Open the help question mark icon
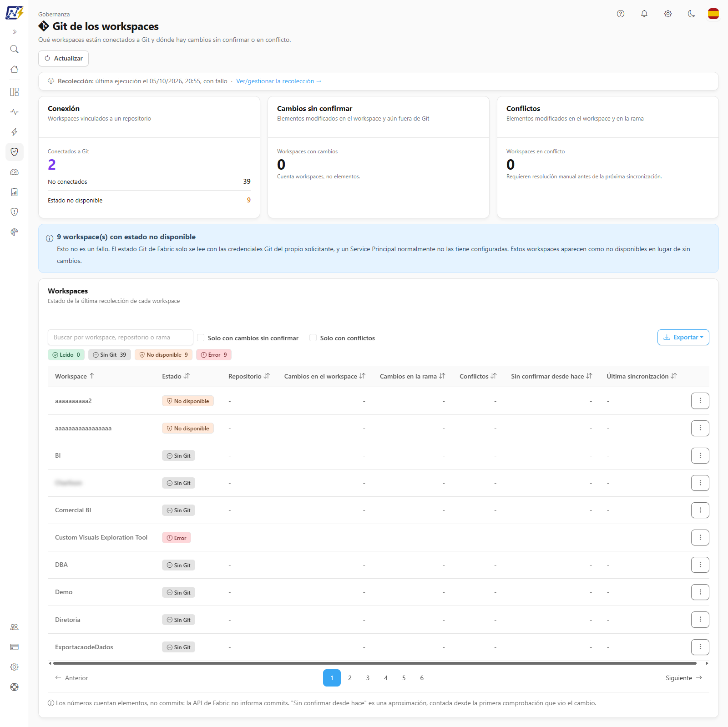The image size is (728, 727). pos(621,14)
